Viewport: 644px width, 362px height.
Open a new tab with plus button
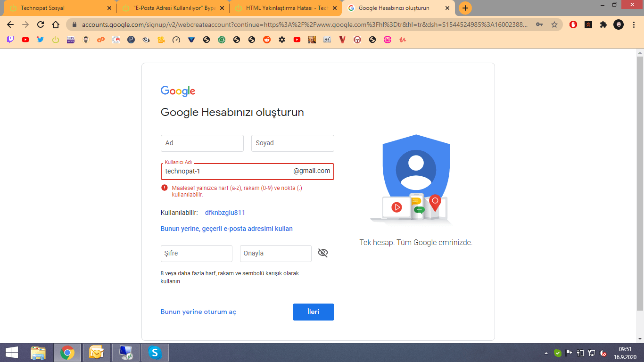465,8
